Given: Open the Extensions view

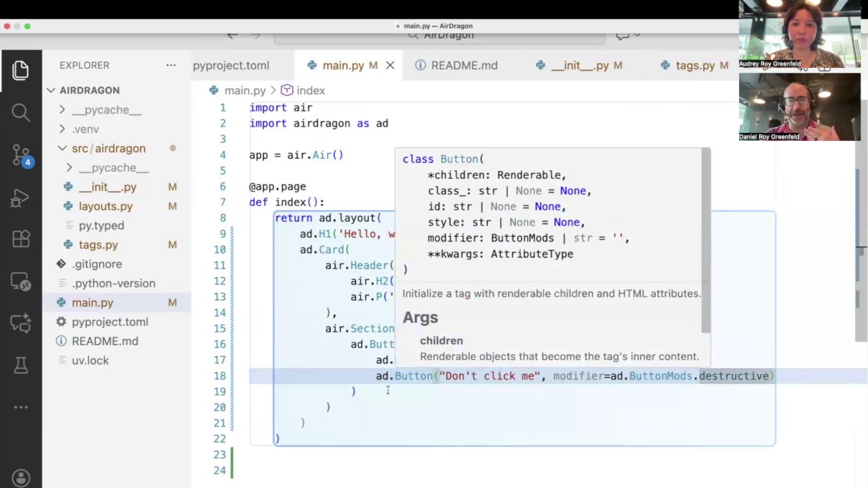Looking at the screenshot, I should point(20,239).
